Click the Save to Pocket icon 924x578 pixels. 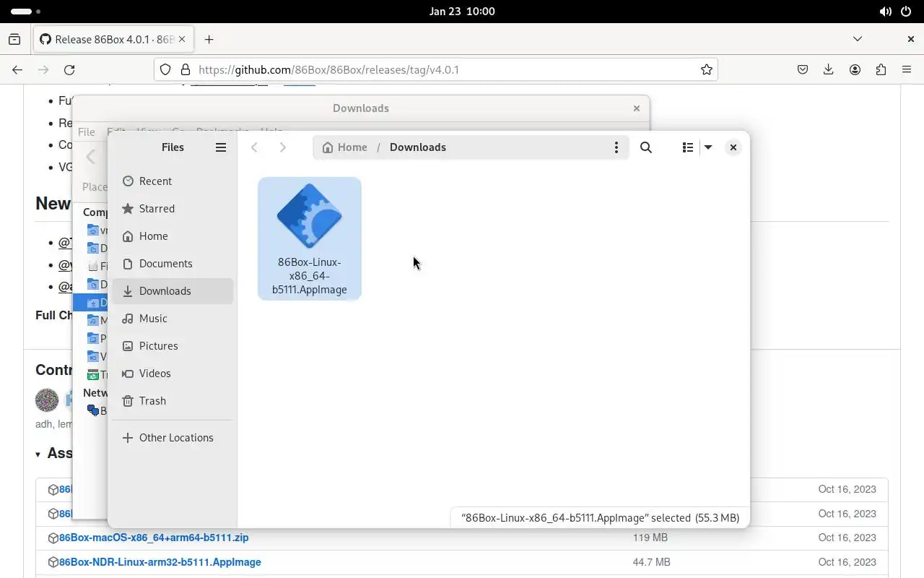803,70
